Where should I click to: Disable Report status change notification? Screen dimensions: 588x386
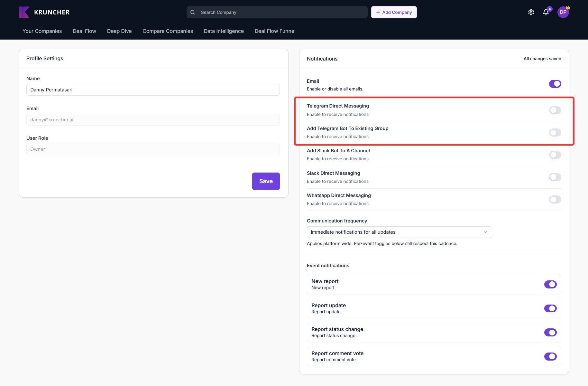(x=550, y=332)
